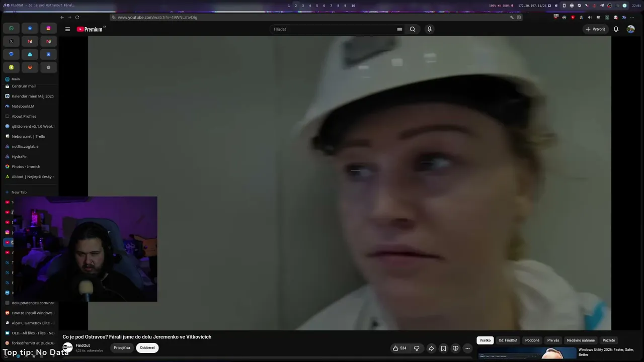
Task: Focus the YouTube search field
Action: point(335,29)
